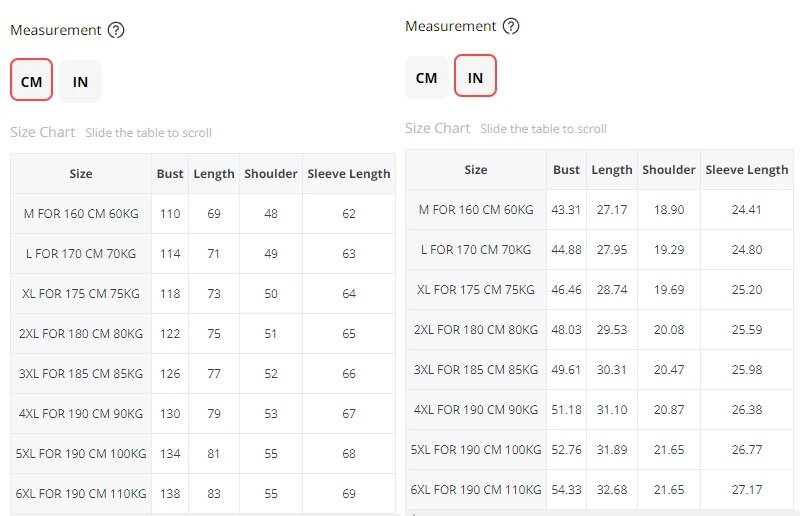Click the sleeve length value 26.77

pos(746,449)
